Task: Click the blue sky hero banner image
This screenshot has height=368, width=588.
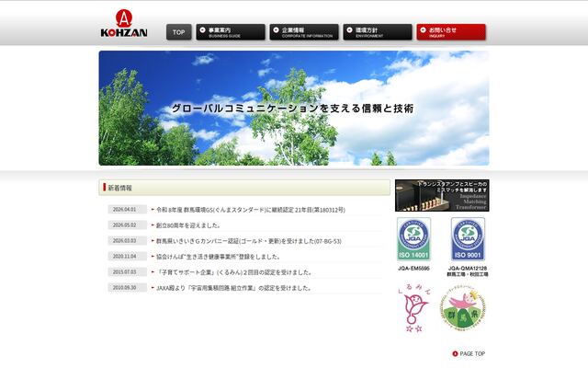Action: click(x=294, y=109)
